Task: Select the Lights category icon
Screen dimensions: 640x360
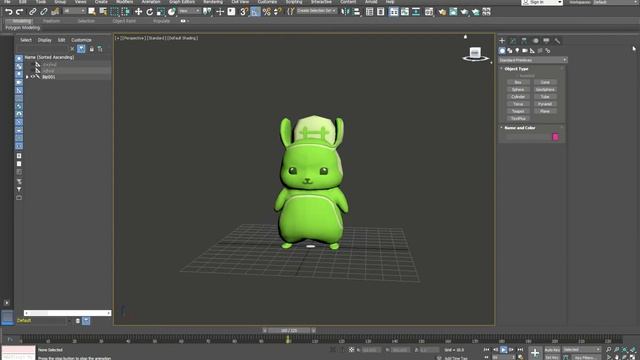Action: point(517,51)
